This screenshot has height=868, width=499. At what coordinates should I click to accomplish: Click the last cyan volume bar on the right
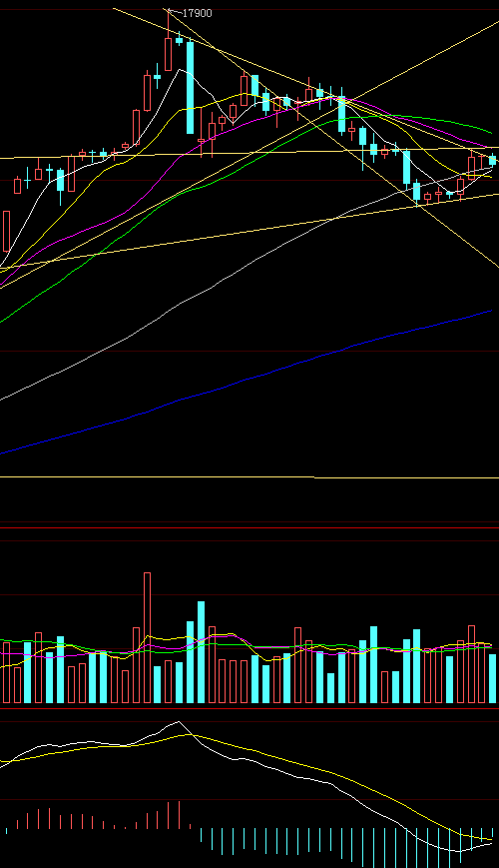(492, 678)
